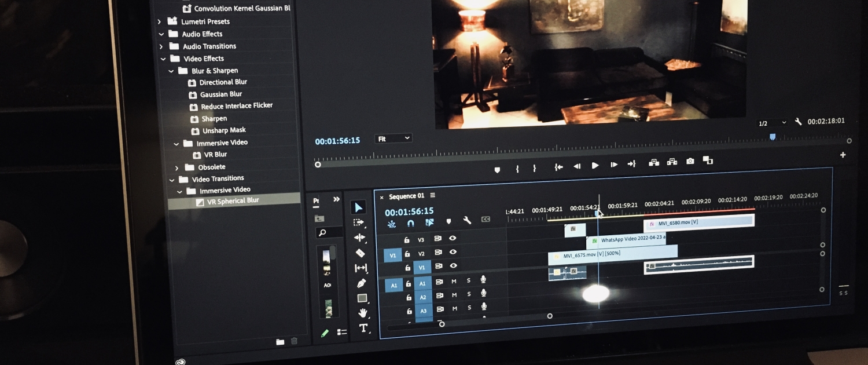Hide track V3 with the eye icon

point(453,238)
